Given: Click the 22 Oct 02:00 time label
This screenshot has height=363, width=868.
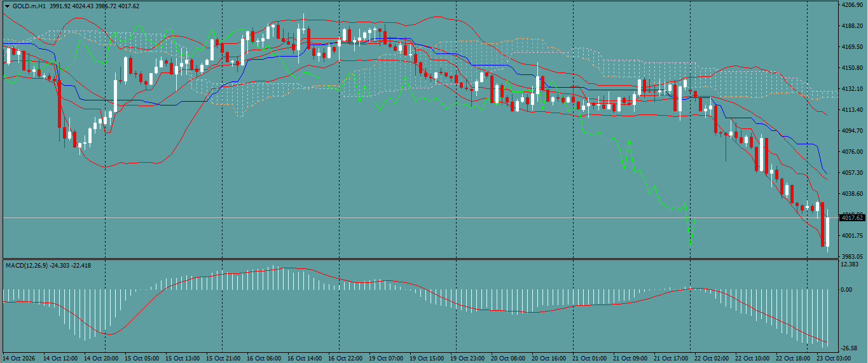Looking at the screenshot, I should tap(712, 359).
